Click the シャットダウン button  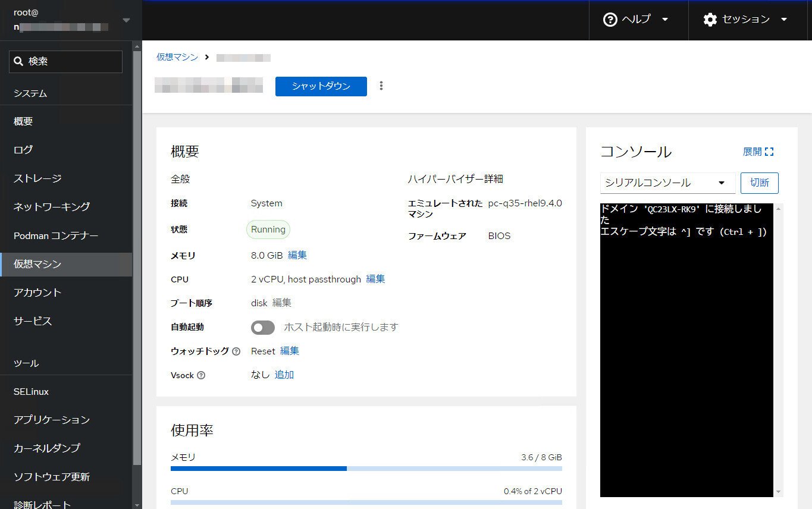coord(321,86)
